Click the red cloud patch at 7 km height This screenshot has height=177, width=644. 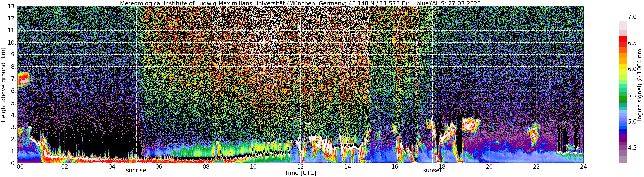click(24, 79)
